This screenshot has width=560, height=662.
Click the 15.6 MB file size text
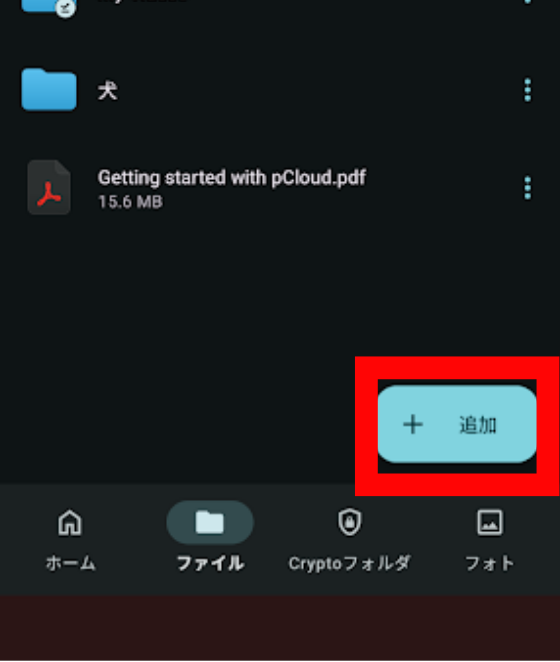tap(130, 202)
